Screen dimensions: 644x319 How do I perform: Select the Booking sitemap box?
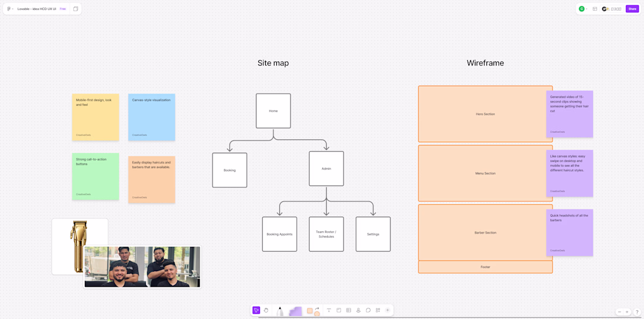pyautogui.click(x=229, y=170)
